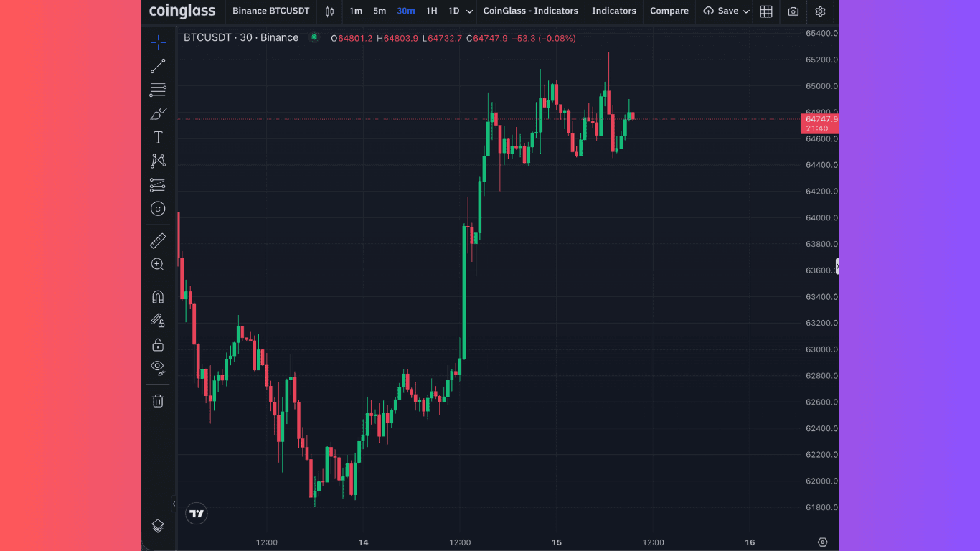Open the Indicators button
The width and height of the screenshot is (980, 551).
pyautogui.click(x=613, y=11)
